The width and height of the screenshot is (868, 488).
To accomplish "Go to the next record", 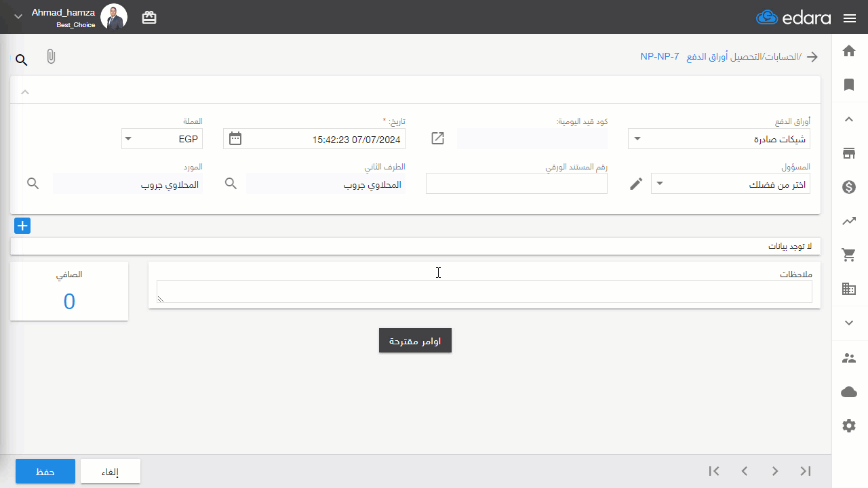I will click(775, 471).
